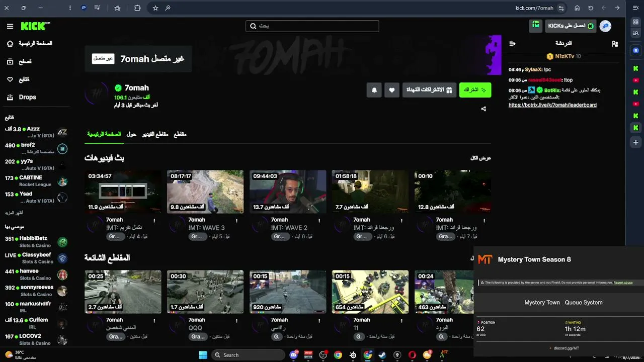Screen dimensions: 644x362
Task: Open the chat users list icon
Action: 615,44
